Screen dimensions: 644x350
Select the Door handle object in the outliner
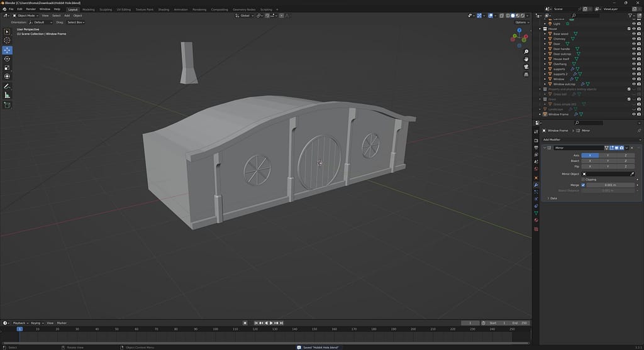click(x=562, y=49)
